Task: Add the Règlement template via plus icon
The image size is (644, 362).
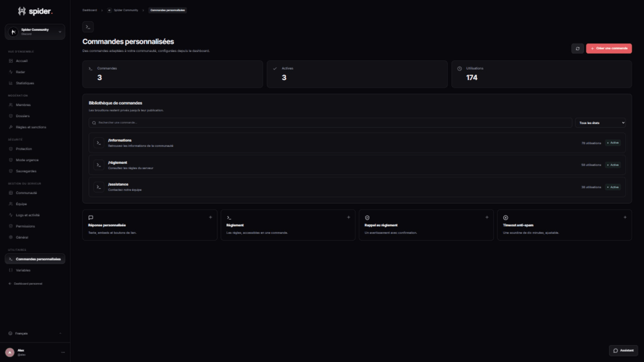Action: tap(349, 217)
